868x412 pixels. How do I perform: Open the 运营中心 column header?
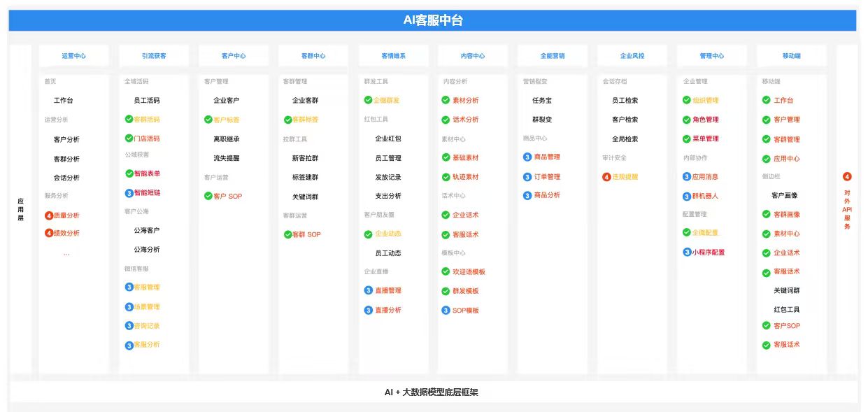pyautogui.click(x=73, y=56)
